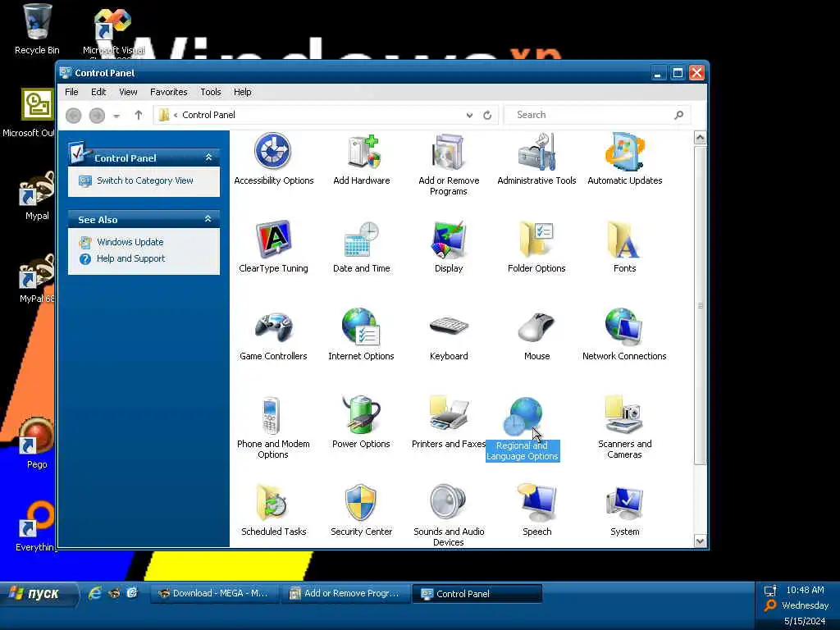This screenshot has width=840, height=630.
Task: Click the scrollbar up arrow
Action: [700, 138]
